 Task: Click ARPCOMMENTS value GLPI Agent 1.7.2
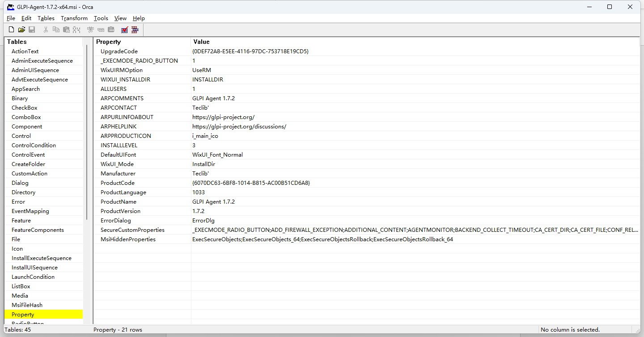pos(213,98)
